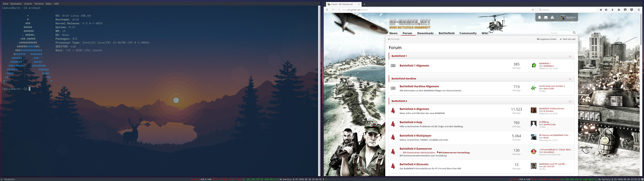Open the Pocket icon in toolbar
The width and height of the screenshot is (644, 181).
point(631,10)
